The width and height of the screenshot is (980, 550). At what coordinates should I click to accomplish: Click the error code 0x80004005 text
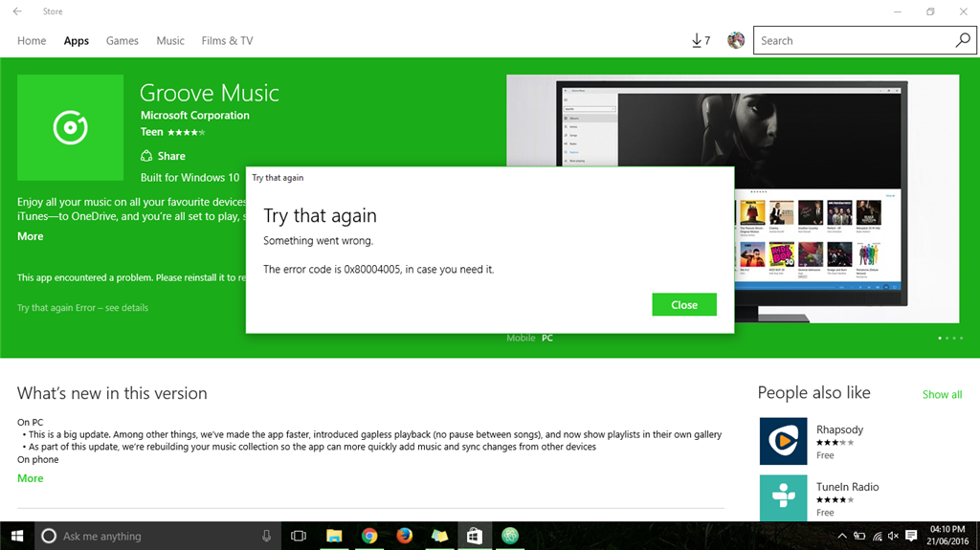pyautogui.click(x=372, y=270)
